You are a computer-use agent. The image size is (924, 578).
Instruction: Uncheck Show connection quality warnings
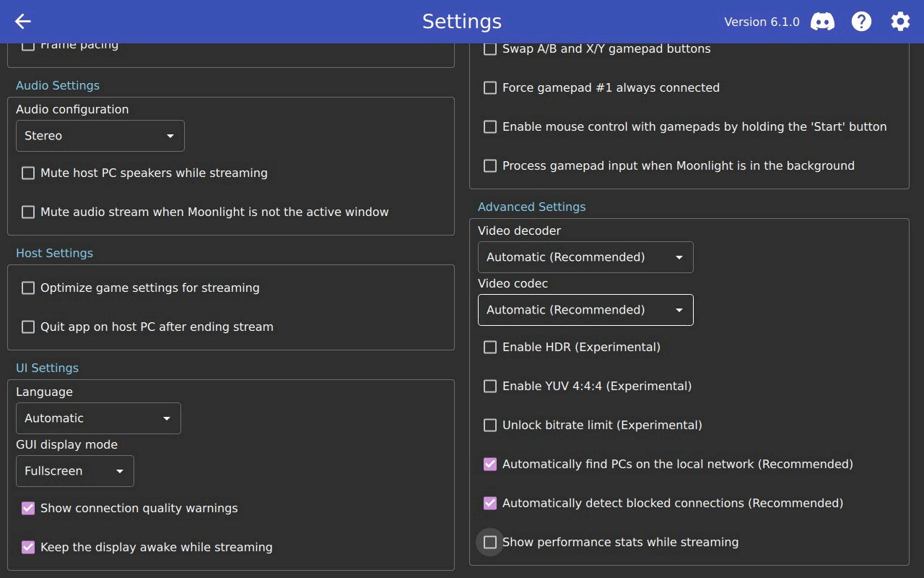(x=28, y=509)
